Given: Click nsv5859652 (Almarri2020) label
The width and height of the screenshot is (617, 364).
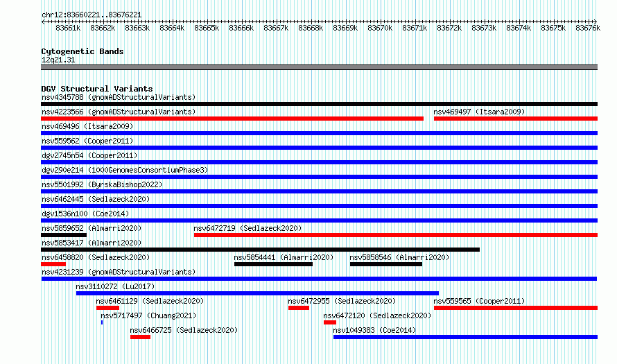Looking at the screenshot, I should tap(92, 228).
